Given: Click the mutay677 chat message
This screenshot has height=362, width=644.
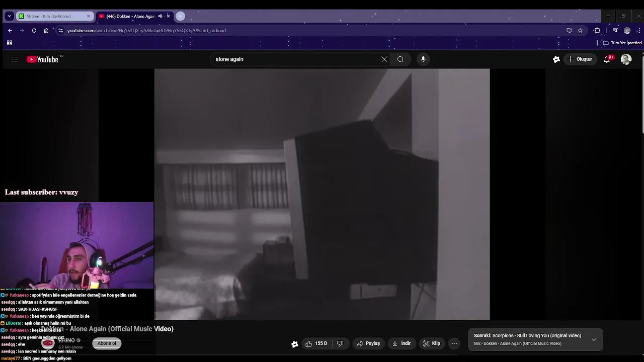Looking at the screenshot, I should click(36, 358).
